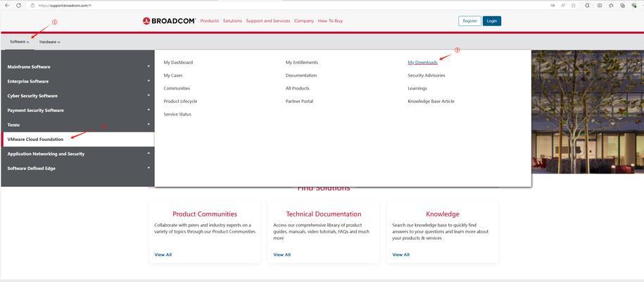Click the read aloud icon in address bar
This screenshot has width=644, height=282.
(563, 6)
